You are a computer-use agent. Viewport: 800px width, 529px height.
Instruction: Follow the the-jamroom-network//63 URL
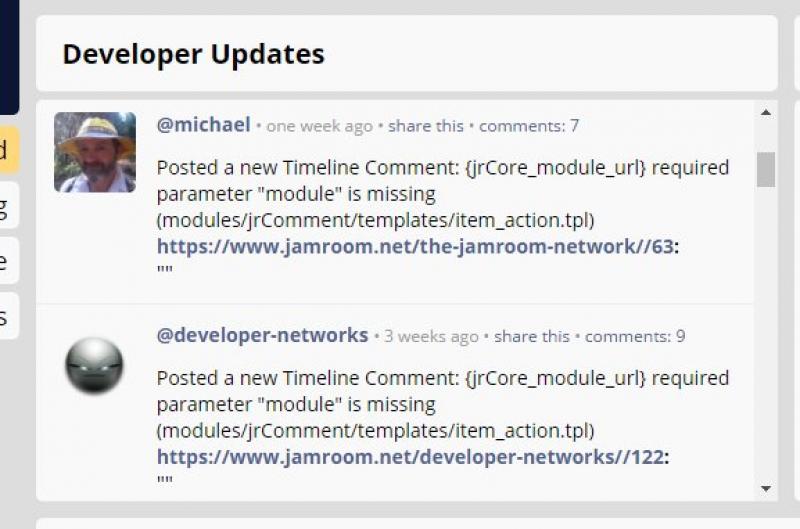point(415,246)
